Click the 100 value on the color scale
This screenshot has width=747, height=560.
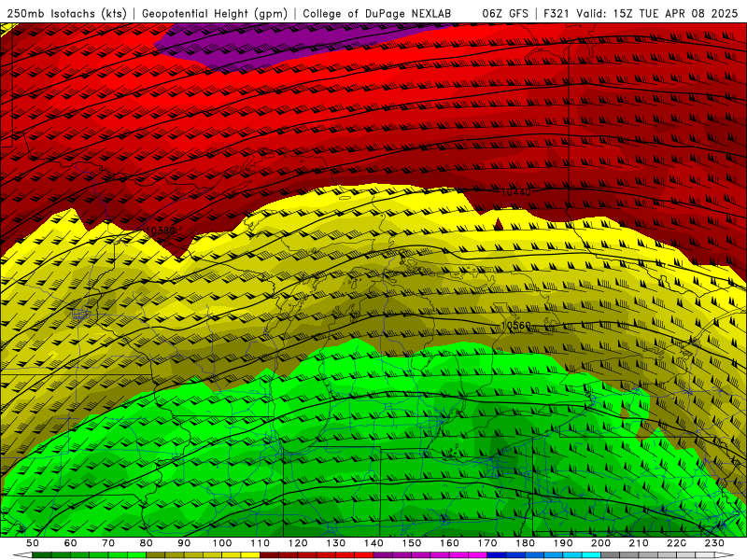click(x=222, y=543)
